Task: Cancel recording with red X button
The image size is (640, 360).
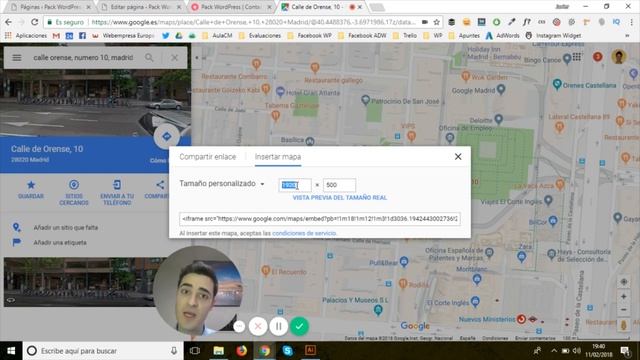Action: click(258, 326)
